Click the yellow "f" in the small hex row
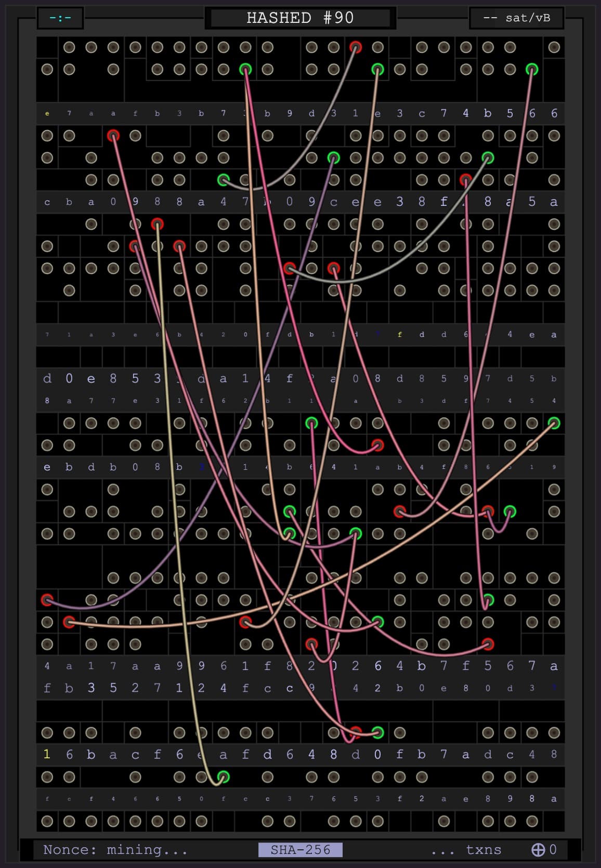Screen dimensions: 601x868 (399, 335)
